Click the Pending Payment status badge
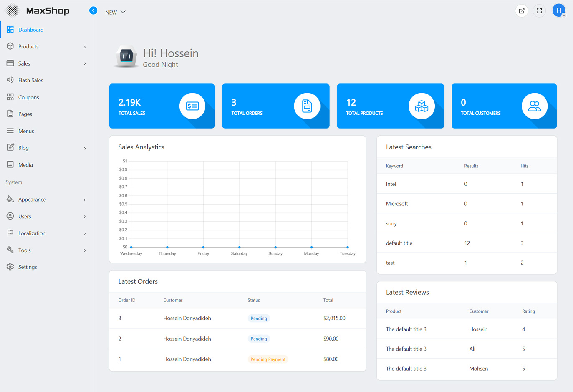573x392 pixels. tap(268, 359)
